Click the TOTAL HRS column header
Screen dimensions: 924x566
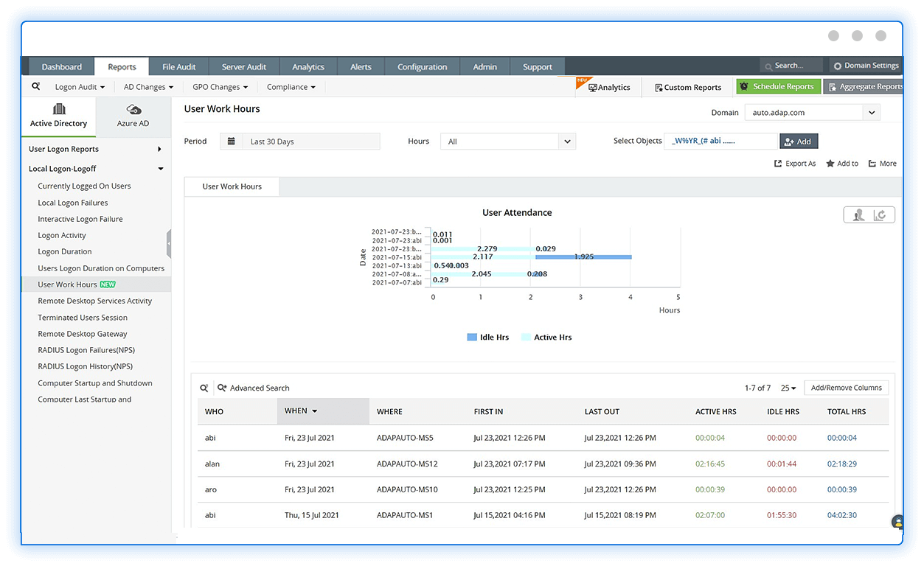click(847, 412)
